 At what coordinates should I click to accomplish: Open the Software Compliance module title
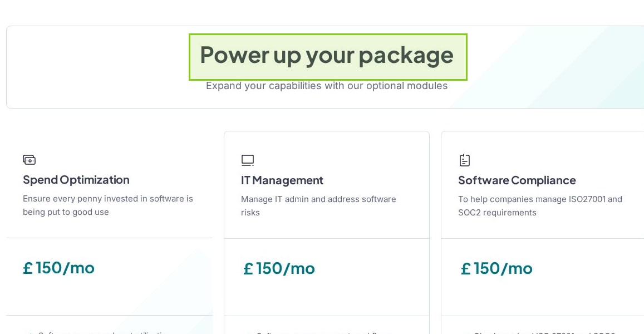[x=517, y=180]
